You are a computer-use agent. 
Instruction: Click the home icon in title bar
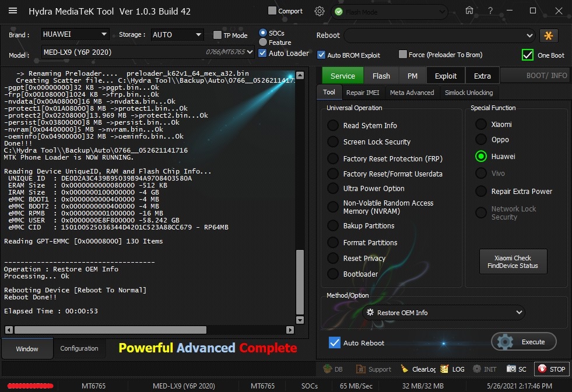[x=469, y=10]
